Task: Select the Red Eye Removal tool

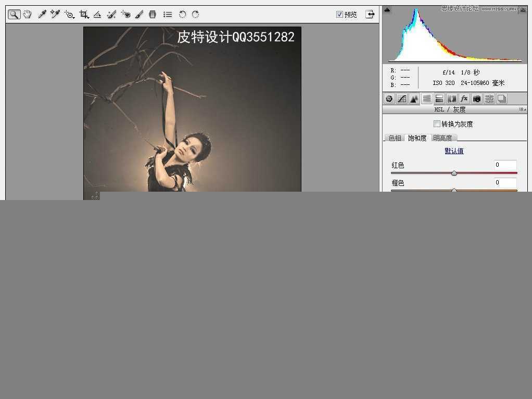Action: click(125, 15)
